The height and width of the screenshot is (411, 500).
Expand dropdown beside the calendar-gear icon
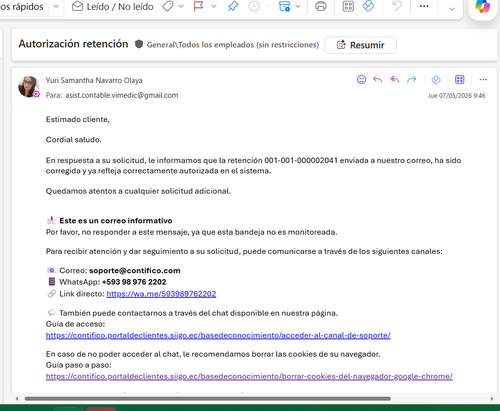click(298, 6)
